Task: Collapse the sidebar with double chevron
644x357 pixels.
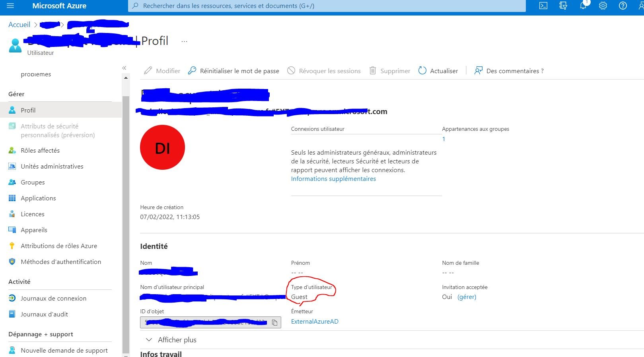Action: click(x=124, y=68)
